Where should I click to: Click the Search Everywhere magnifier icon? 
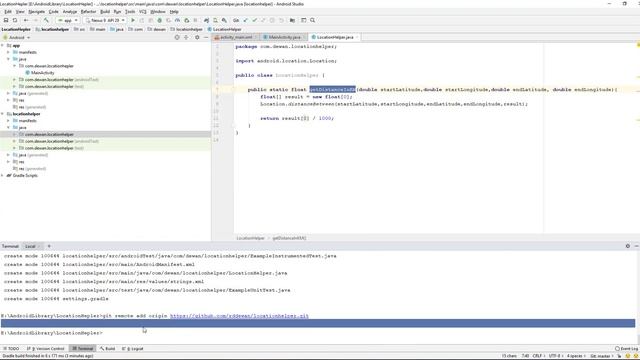point(312,20)
